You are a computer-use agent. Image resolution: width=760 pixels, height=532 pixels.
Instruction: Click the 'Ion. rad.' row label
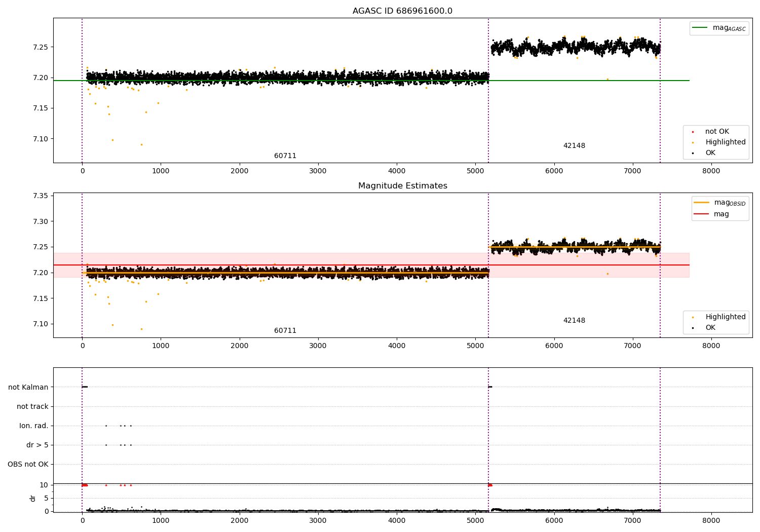(34, 426)
